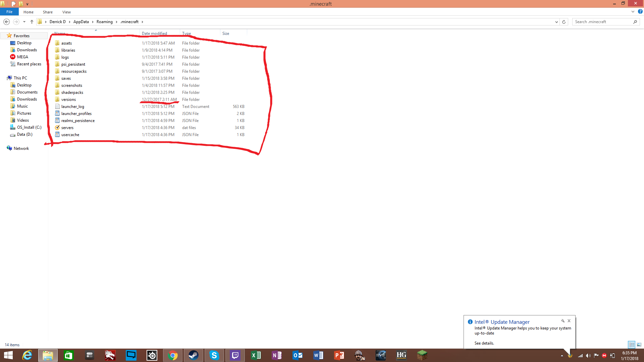
Task: Select the usercache JSON file icon
Action: click(57, 135)
